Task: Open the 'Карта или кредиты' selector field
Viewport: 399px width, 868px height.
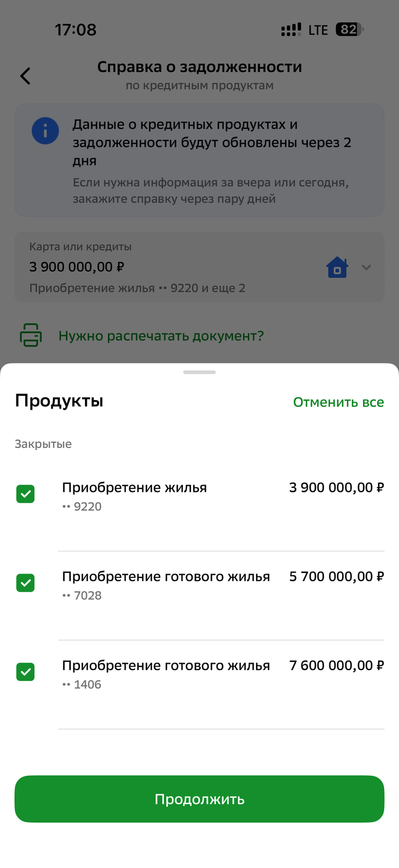Action: [171, 267]
